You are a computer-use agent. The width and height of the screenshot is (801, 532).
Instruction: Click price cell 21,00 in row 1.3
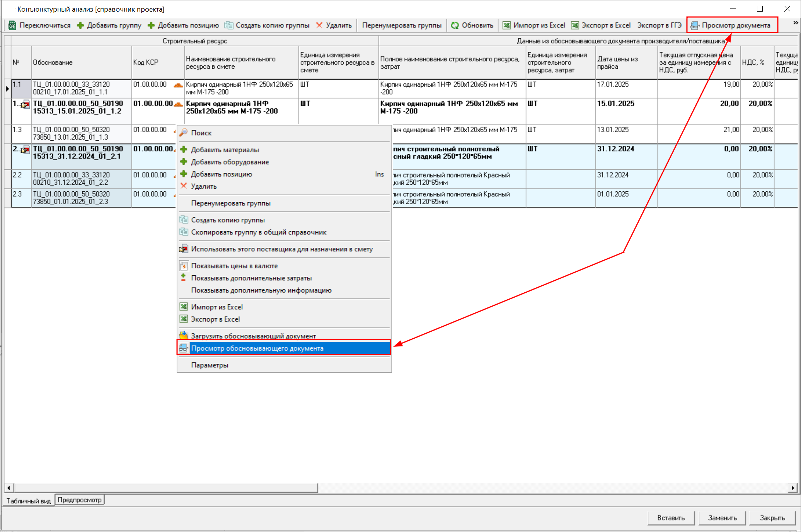(x=699, y=134)
